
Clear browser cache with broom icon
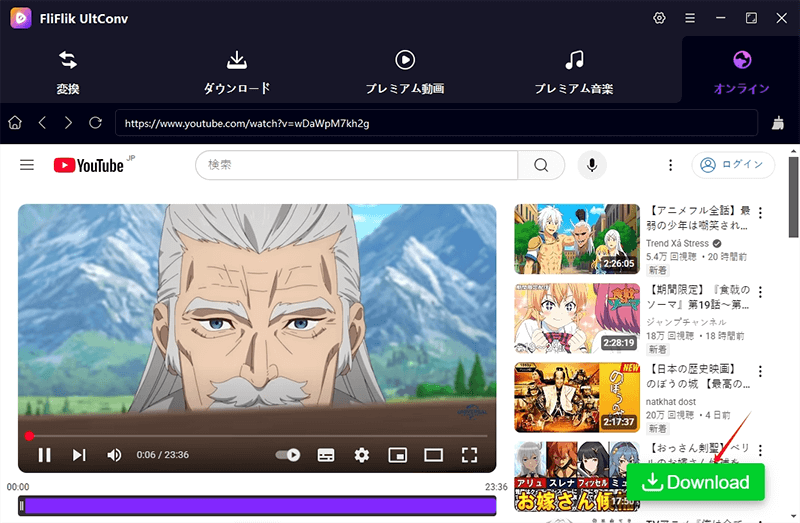point(778,123)
